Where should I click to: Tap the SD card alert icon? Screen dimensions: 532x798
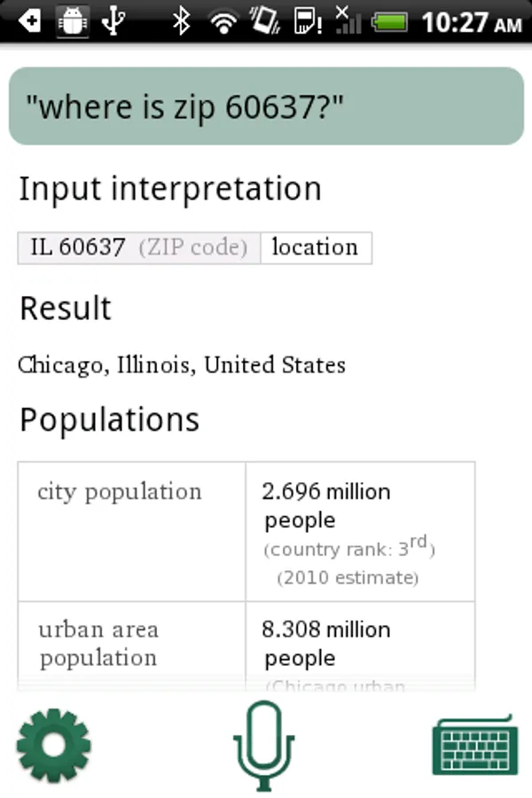(307, 21)
